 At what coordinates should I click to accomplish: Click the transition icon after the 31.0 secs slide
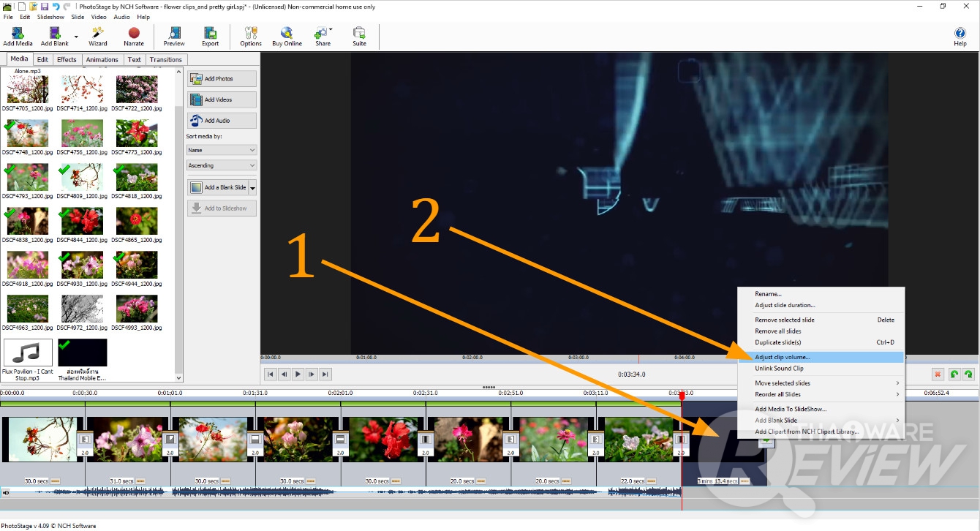[170, 440]
